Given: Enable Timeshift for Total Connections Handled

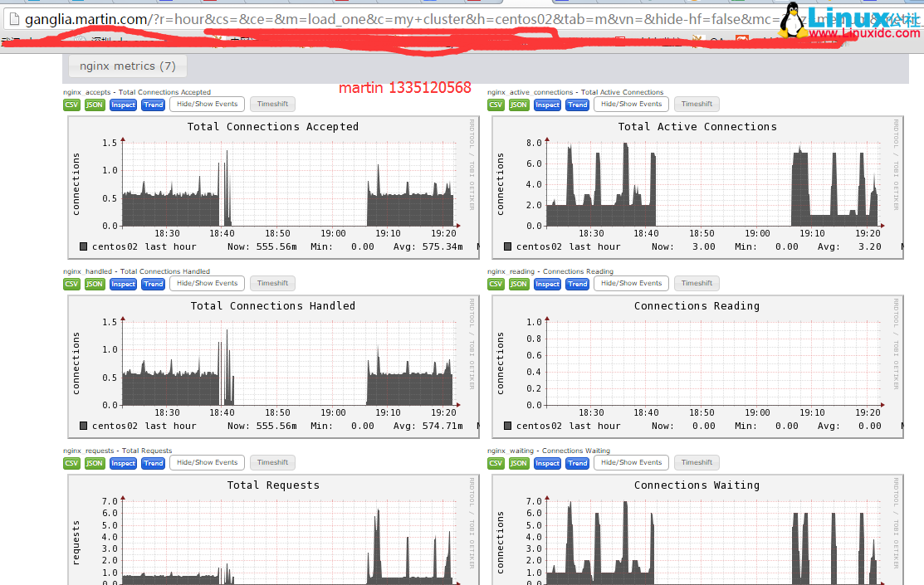Looking at the screenshot, I should 272,284.
